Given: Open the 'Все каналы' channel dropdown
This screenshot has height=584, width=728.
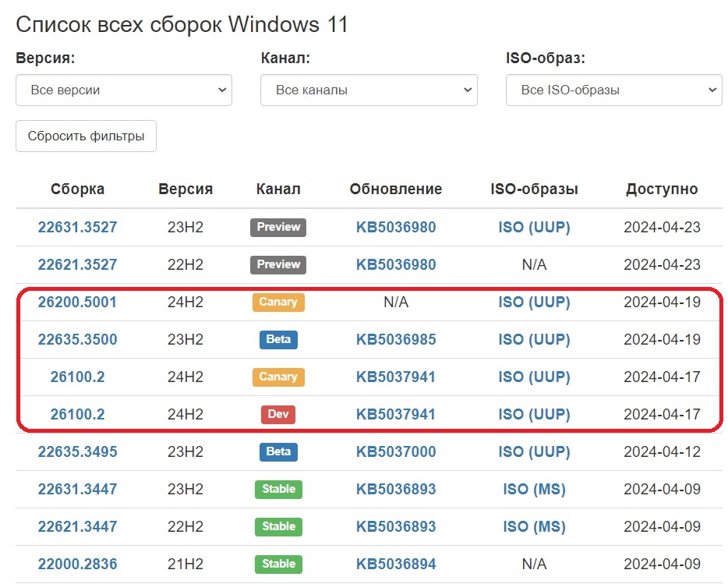Looking at the screenshot, I should pyautogui.click(x=369, y=90).
